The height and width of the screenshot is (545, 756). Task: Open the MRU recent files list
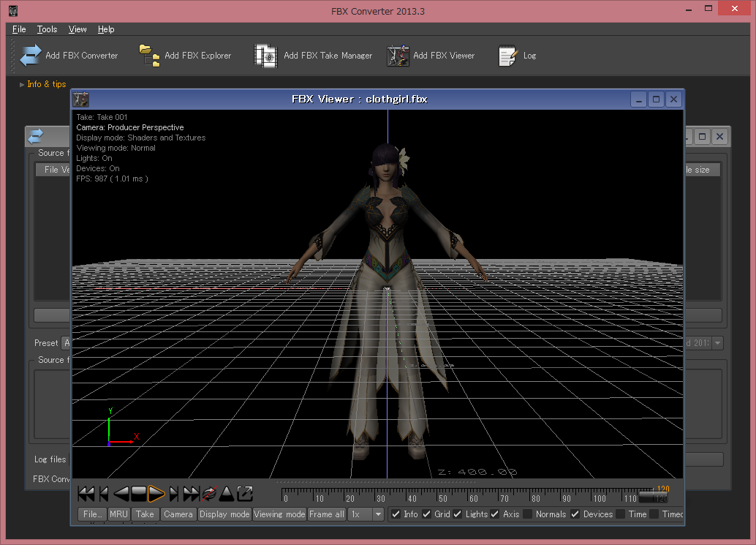[x=118, y=514]
